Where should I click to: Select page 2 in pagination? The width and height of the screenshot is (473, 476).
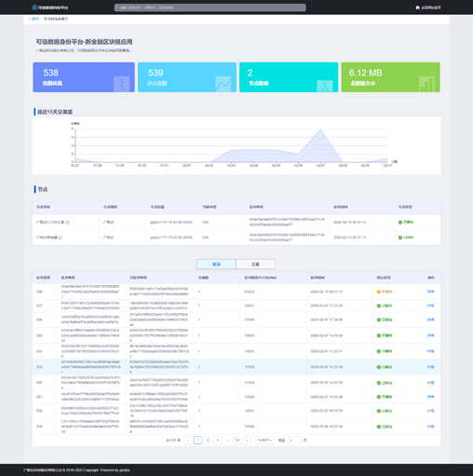[x=208, y=441]
